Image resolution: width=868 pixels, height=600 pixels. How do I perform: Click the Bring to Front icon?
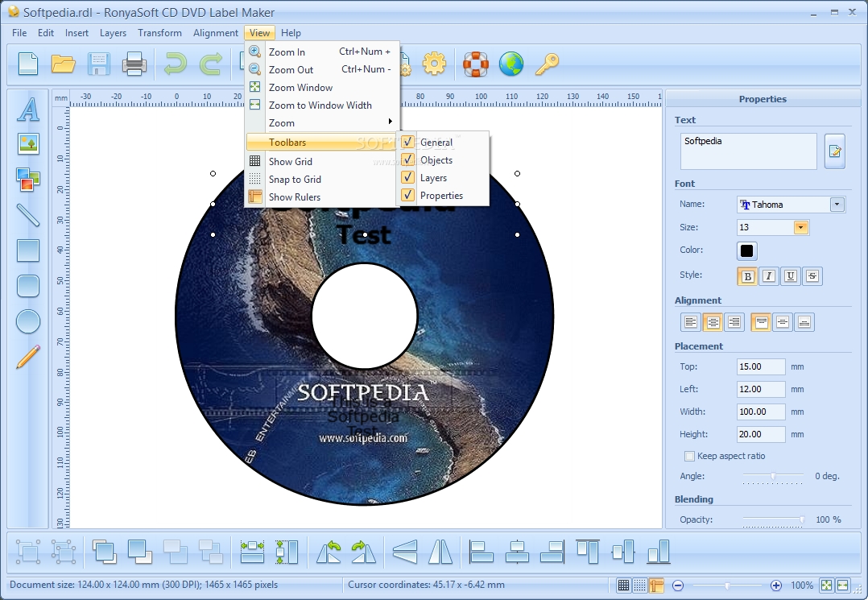click(x=104, y=552)
